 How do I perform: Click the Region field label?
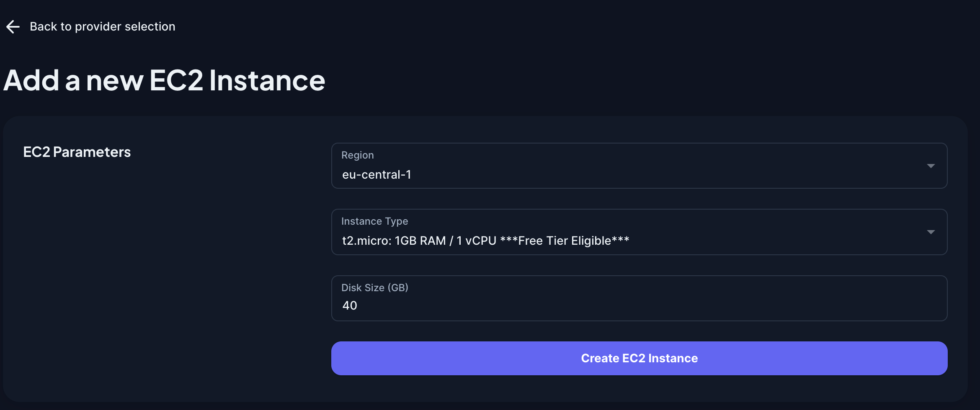pos(357,155)
